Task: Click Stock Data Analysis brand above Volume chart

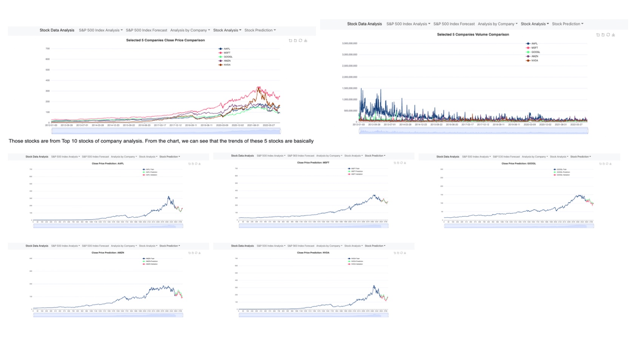Action: point(364,24)
